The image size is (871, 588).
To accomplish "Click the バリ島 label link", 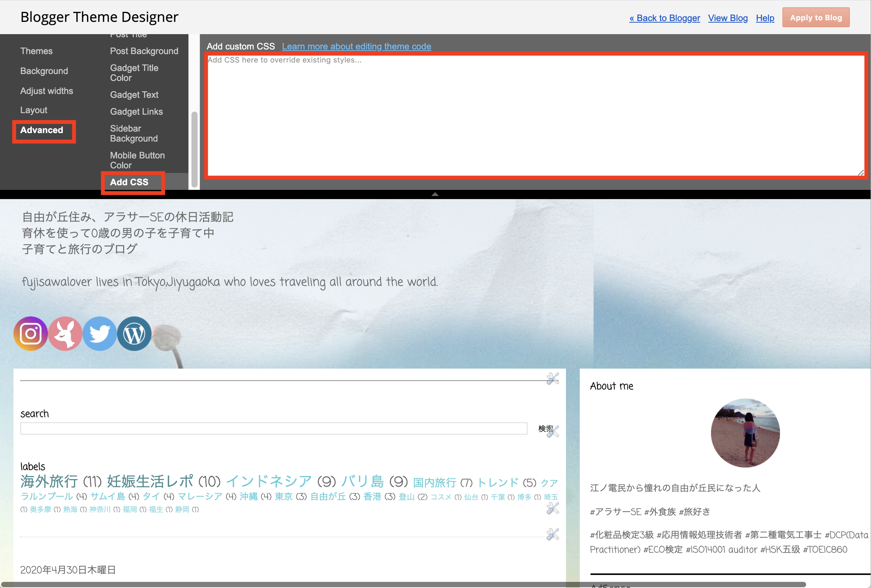I will pos(363,481).
